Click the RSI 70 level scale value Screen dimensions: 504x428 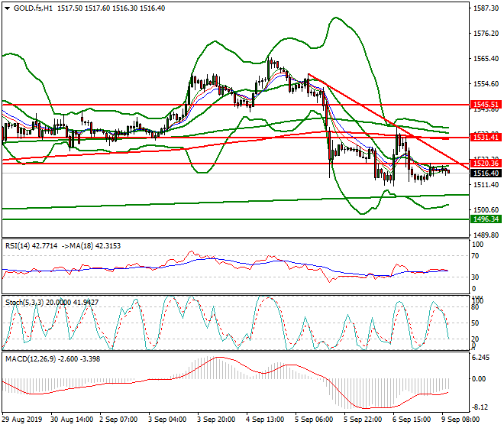(476, 256)
